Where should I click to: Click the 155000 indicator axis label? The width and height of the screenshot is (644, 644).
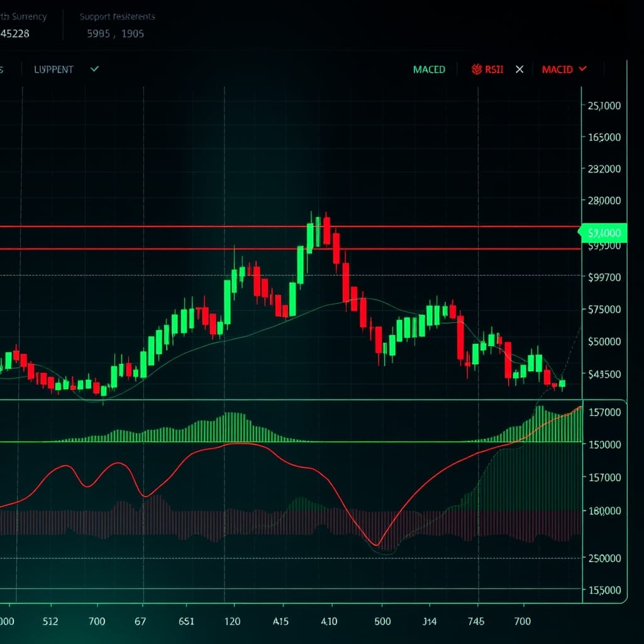[604, 590]
